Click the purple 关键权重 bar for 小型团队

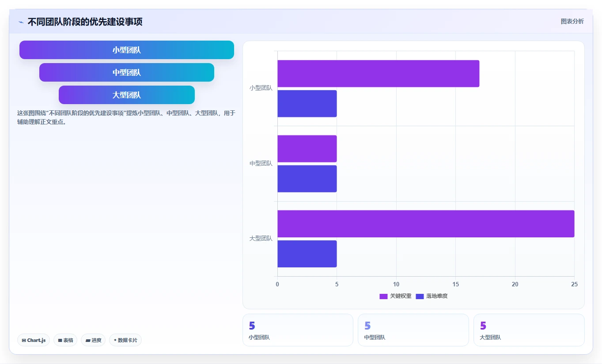[x=378, y=74]
